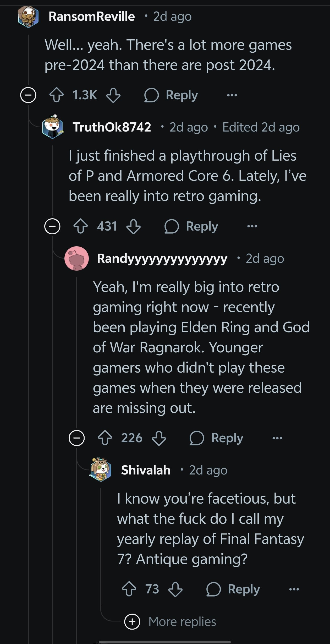This screenshot has height=644, width=330.
Task: Open RansomReville's user profile link
Action: coord(91,17)
